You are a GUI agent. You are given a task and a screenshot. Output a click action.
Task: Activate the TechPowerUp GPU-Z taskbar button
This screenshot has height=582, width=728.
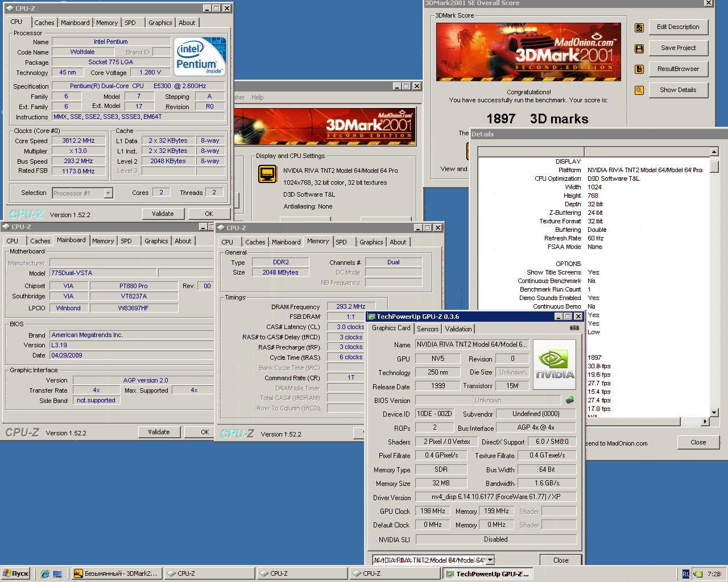coord(488,573)
